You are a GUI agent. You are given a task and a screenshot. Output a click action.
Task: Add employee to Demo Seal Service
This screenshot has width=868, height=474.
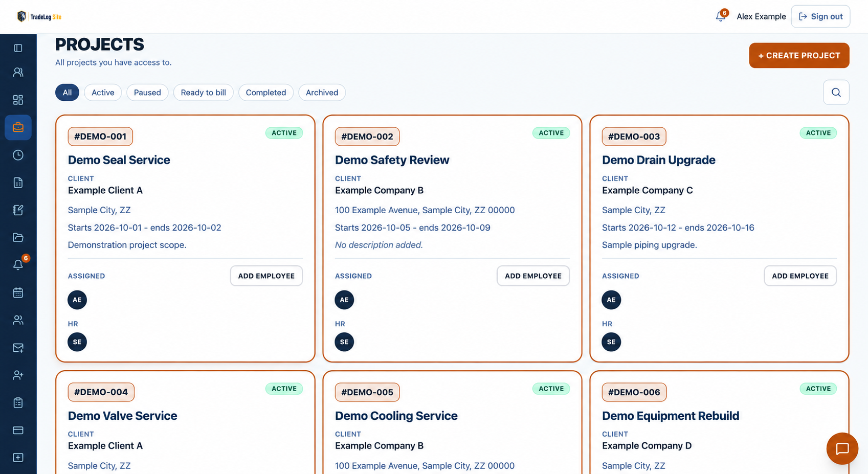pos(266,276)
